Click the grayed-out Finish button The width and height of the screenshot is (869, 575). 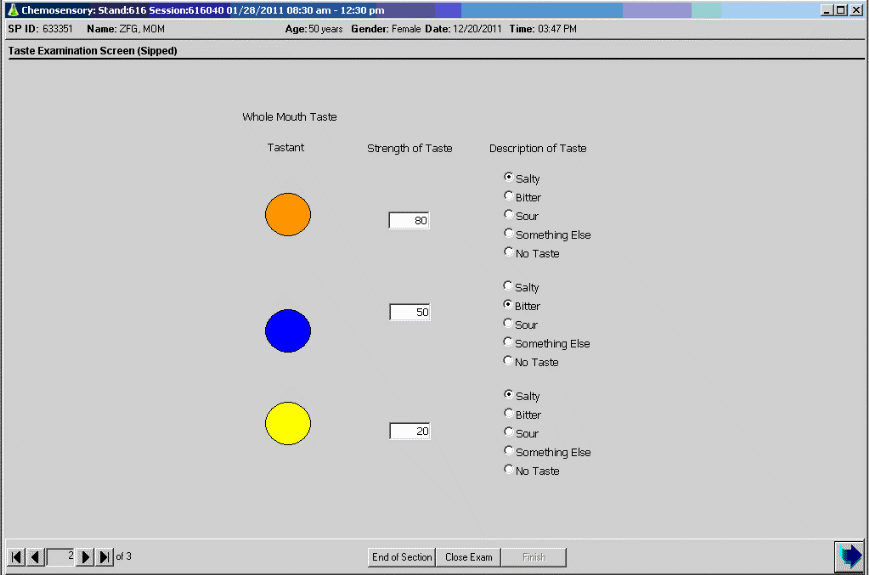tap(534, 557)
